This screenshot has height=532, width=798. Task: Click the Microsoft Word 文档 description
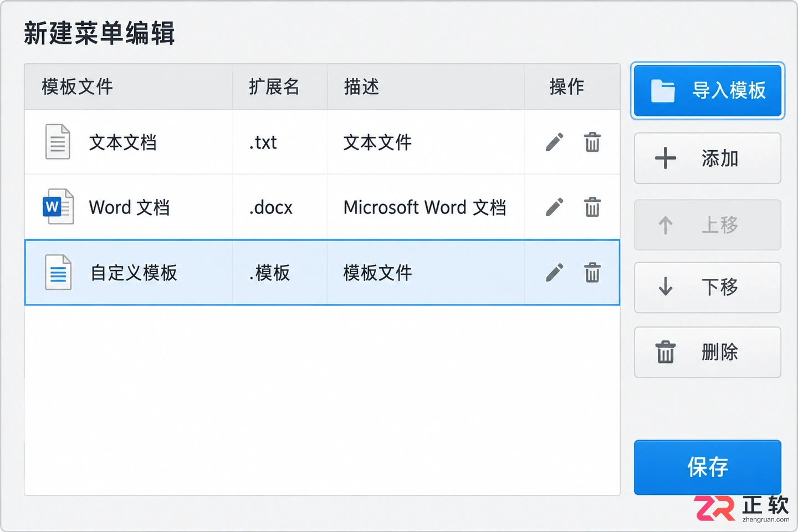tap(425, 207)
